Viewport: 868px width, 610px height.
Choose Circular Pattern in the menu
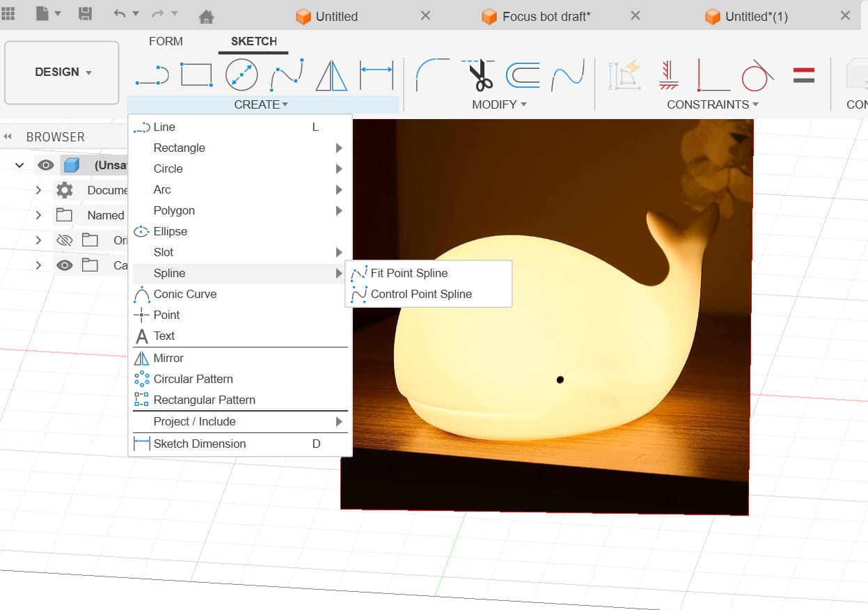point(240,379)
